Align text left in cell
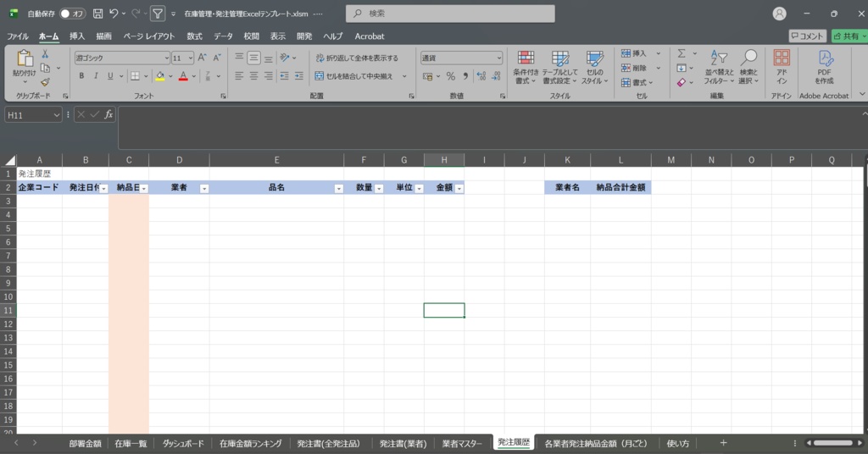This screenshot has height=454, width=868. 239,76
